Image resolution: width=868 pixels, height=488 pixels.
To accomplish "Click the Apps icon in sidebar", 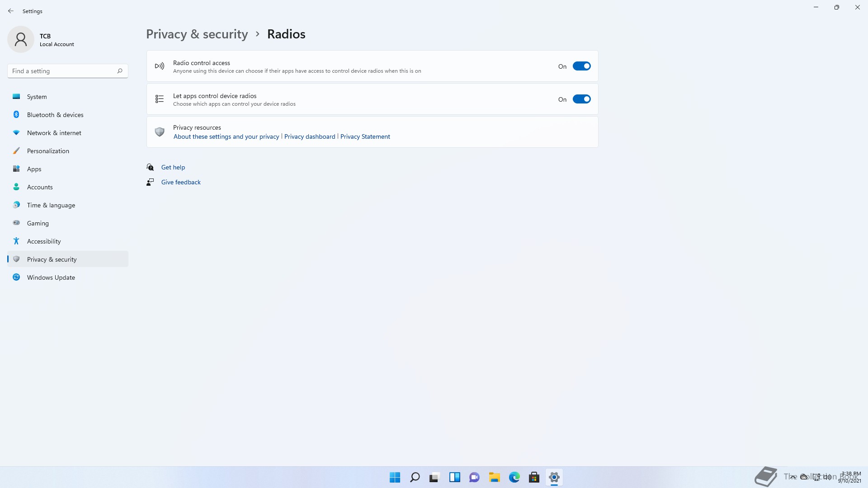I will tap(16, 169).
